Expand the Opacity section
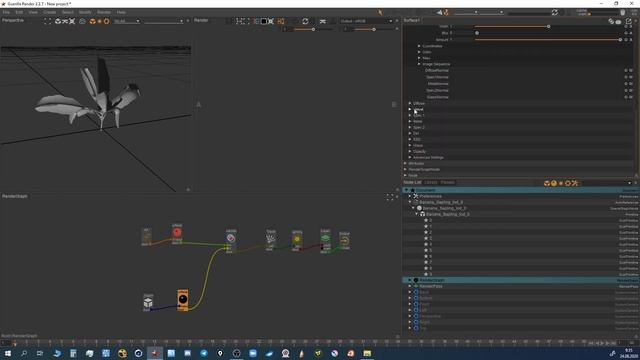This screenshot has height=360, width=640. (410, 151)
